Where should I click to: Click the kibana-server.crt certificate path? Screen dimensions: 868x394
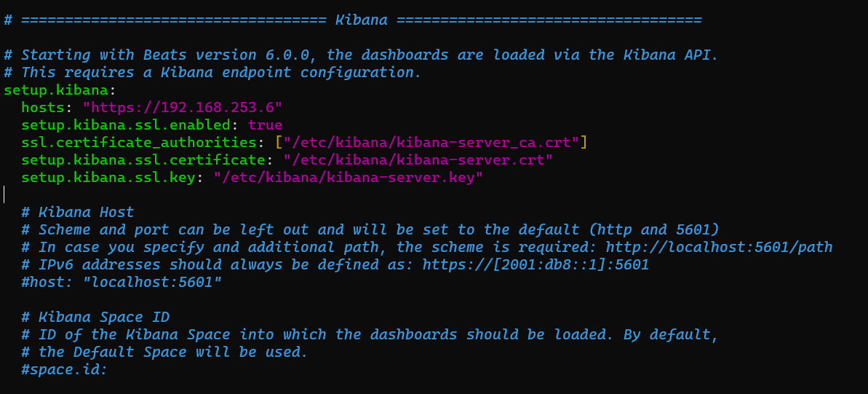[x=418, y=160]
